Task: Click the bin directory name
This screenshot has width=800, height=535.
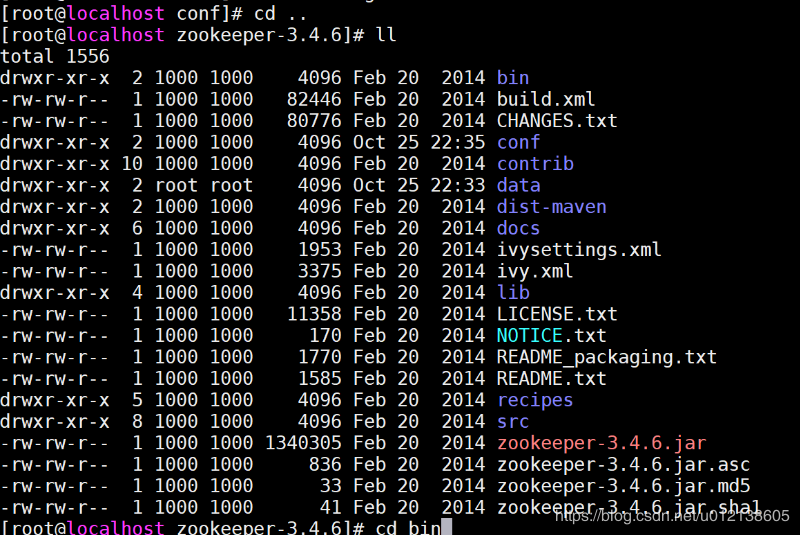Action: pos(513,78)
